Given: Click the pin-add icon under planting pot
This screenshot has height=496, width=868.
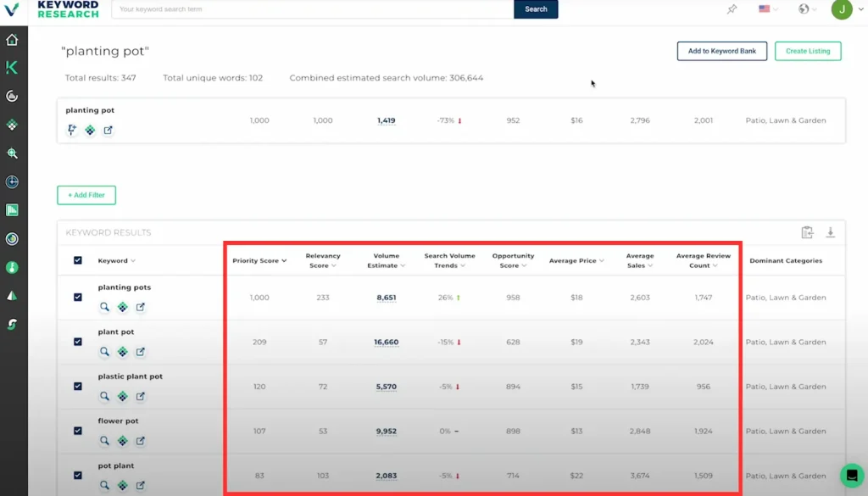Looking at the screenshot, I should [72, 130].
